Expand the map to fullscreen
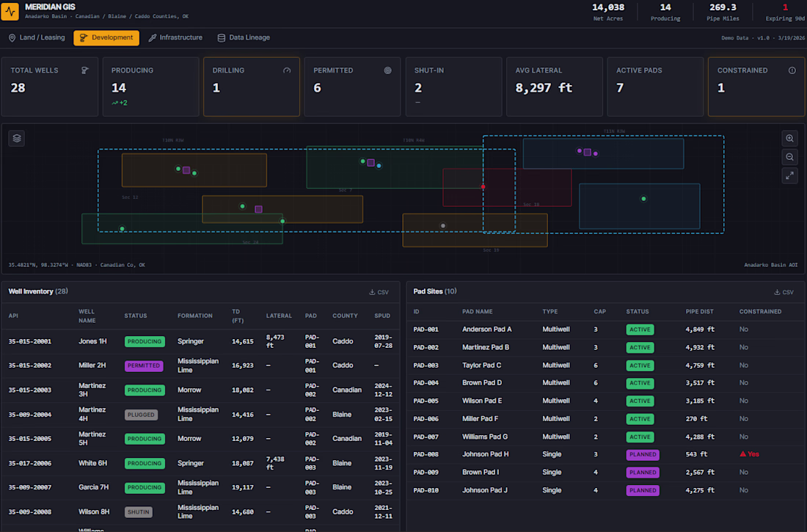This screenshot has width=807, height=532. pos(789,175)
